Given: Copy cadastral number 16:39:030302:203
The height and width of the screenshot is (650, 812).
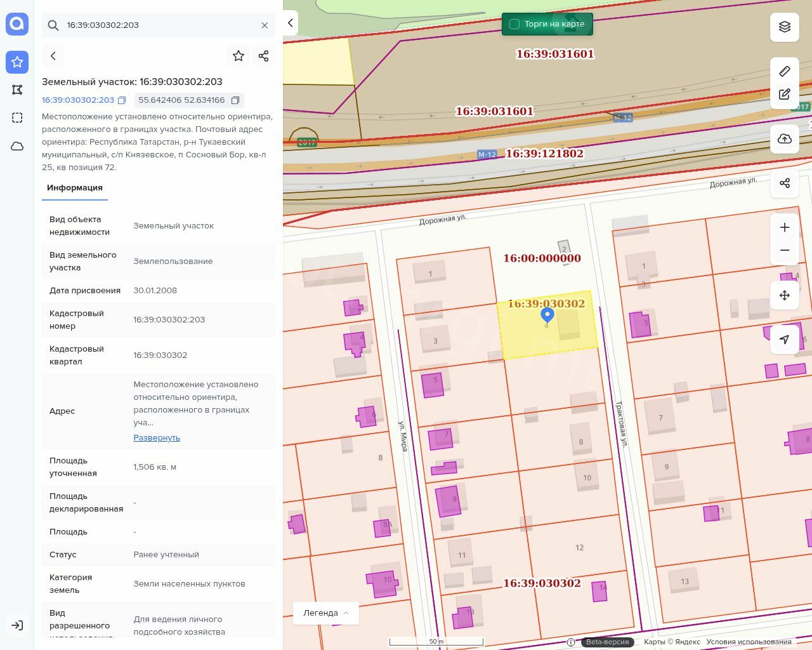Looking at the screenshot, I should 122,100.
